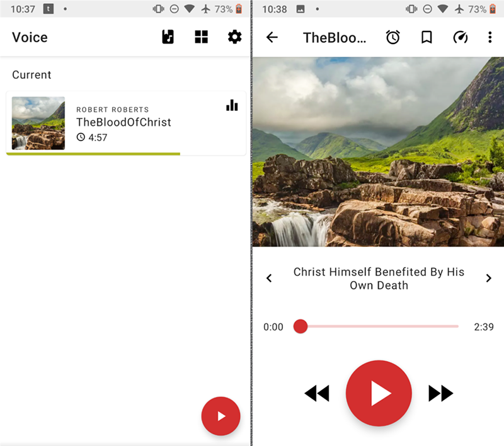Tap left status bar battery icon

239,9
